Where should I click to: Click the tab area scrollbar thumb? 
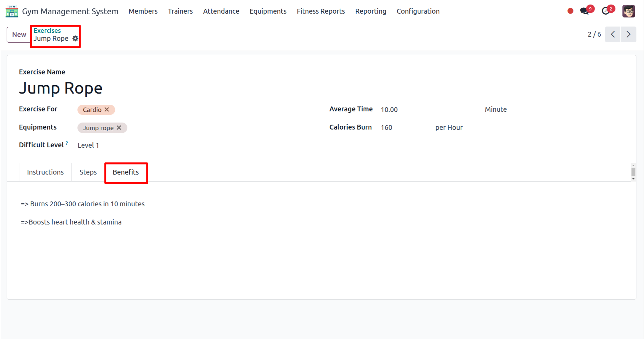[x=633, y=172]
